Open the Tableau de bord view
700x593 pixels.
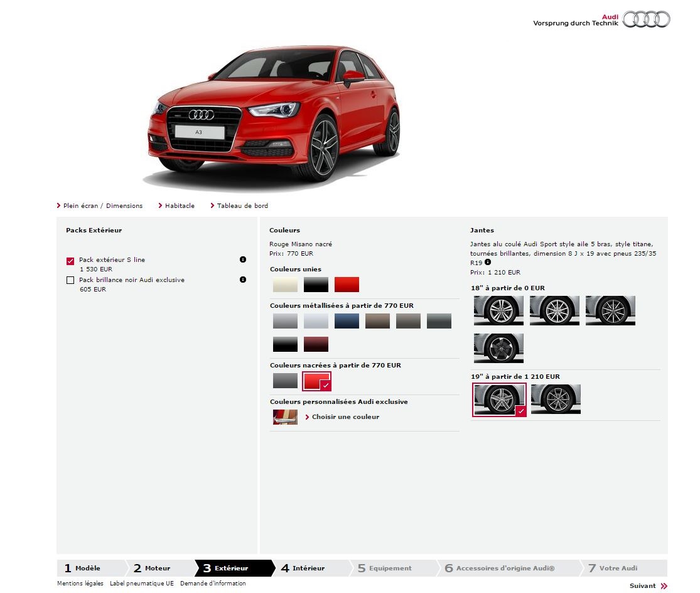pos(242,205)
